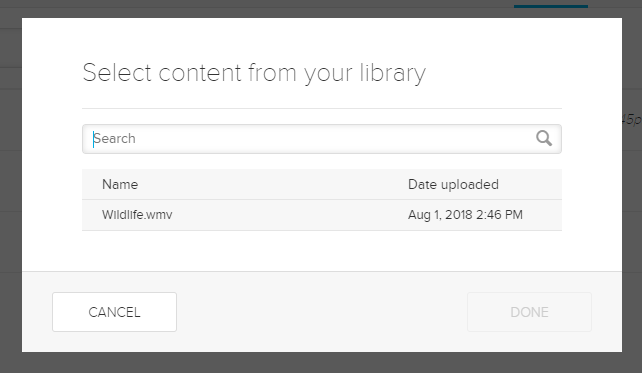Sort by the Name column header
Viewport: 642px width, 373px height.
click(120, 184)
